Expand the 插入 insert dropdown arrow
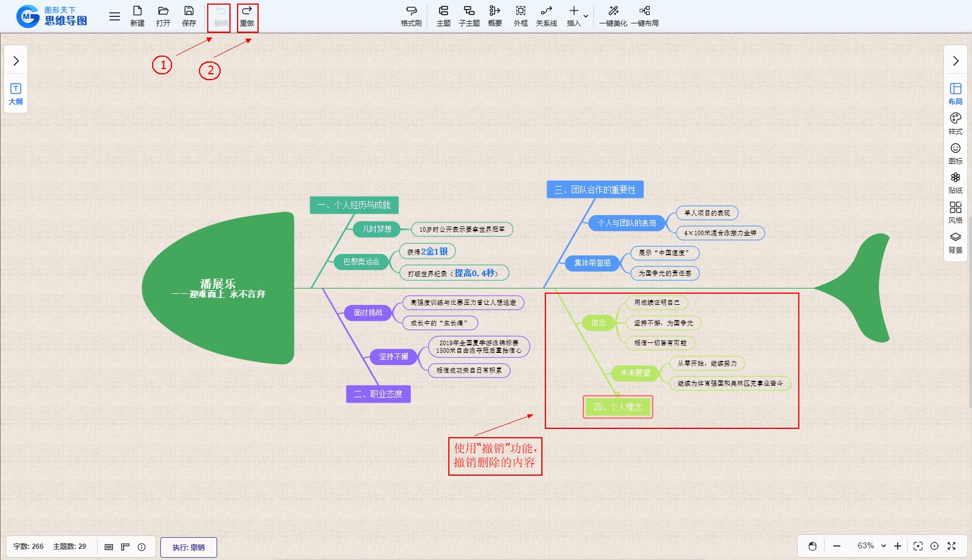Image resolution: width=972 pixels, height=560 pixels. click(x=586, y=16)
